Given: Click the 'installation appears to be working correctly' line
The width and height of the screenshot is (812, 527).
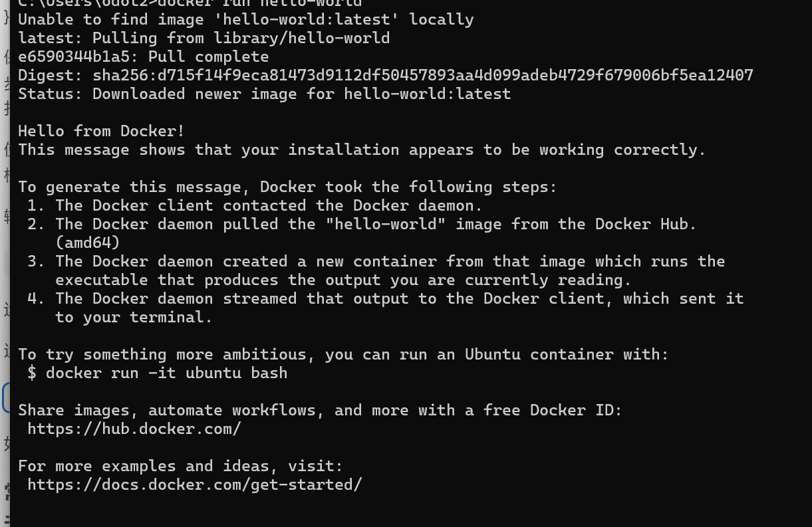Looking at the screenshot, I should tap(362, 150).
